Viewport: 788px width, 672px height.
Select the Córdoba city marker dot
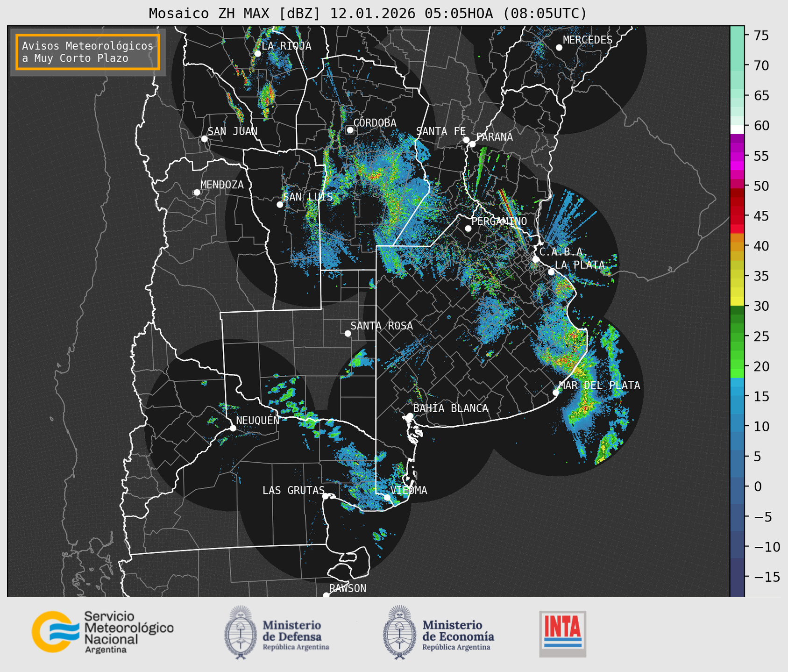[350, 130]
